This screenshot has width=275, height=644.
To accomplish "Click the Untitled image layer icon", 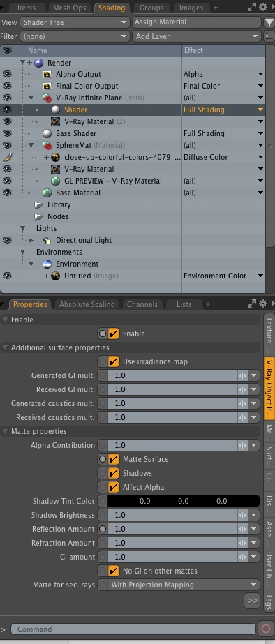I will pos(56,276).
